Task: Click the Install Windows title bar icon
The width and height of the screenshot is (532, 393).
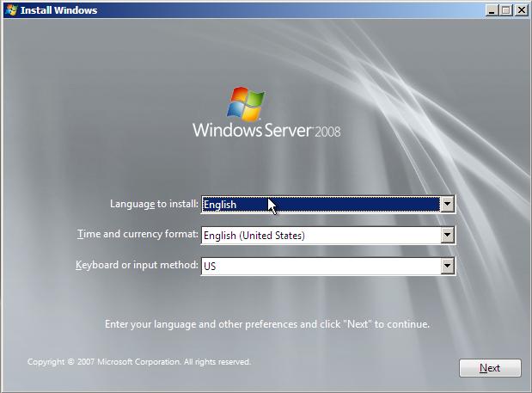Action: tap(11, 10)
